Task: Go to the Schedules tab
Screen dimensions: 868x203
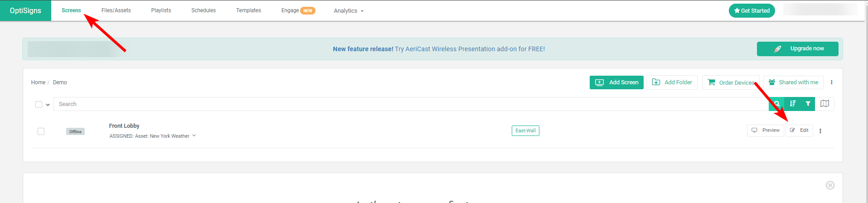Action: pos(204,10)
